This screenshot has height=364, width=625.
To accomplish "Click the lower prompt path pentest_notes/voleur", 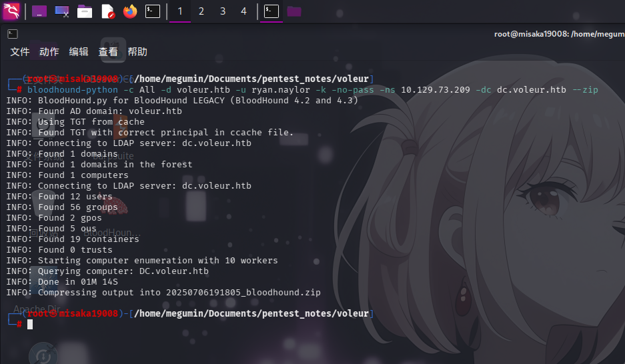I will [x=316, y=313].
